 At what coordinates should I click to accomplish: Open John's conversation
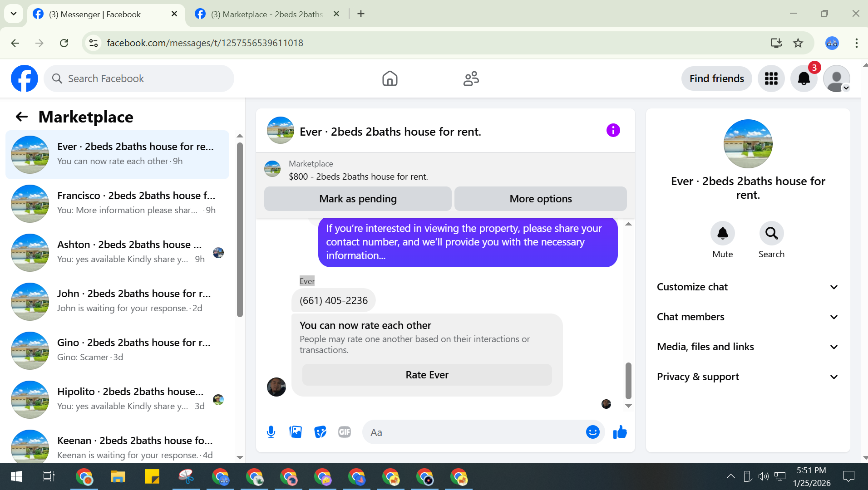coord(117,302)
